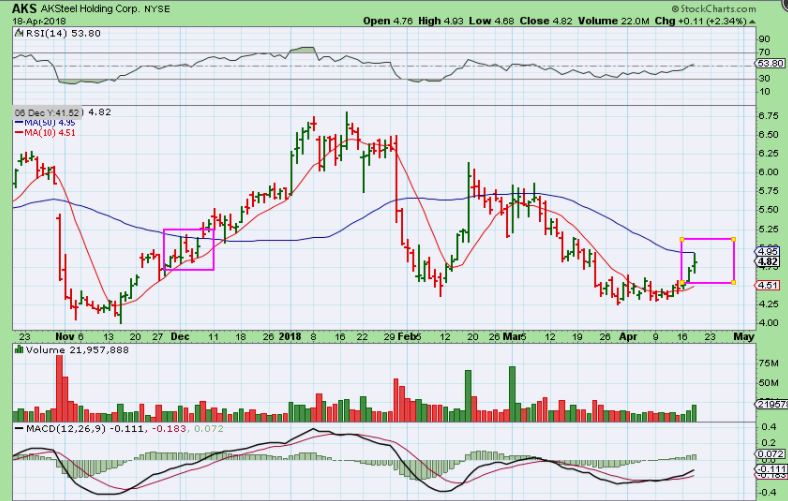
Task: Click the 2018 year label on date axis
Action: 290,337
